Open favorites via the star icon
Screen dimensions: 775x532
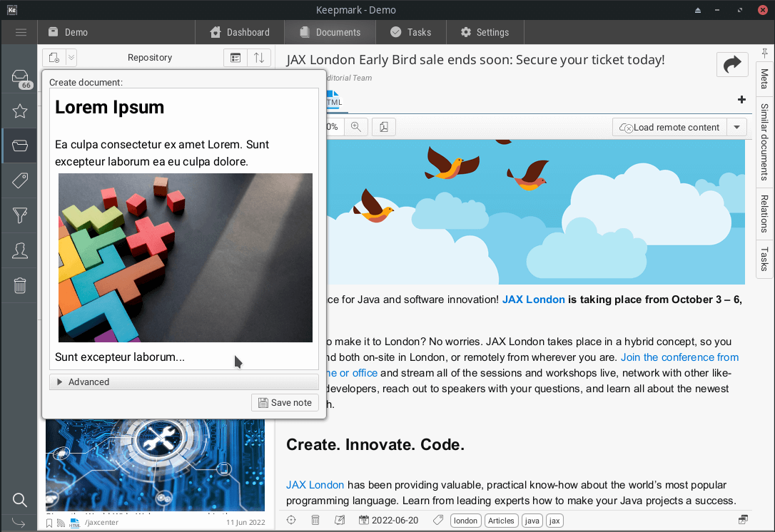tap(20, 111)
